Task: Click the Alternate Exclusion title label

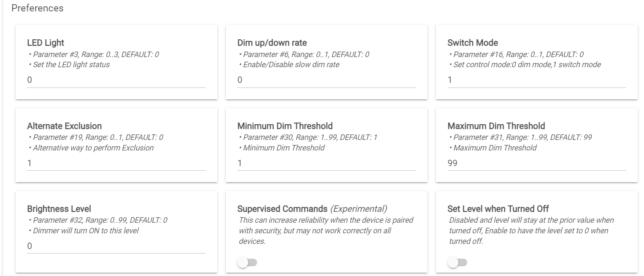Action: (64, 126)
